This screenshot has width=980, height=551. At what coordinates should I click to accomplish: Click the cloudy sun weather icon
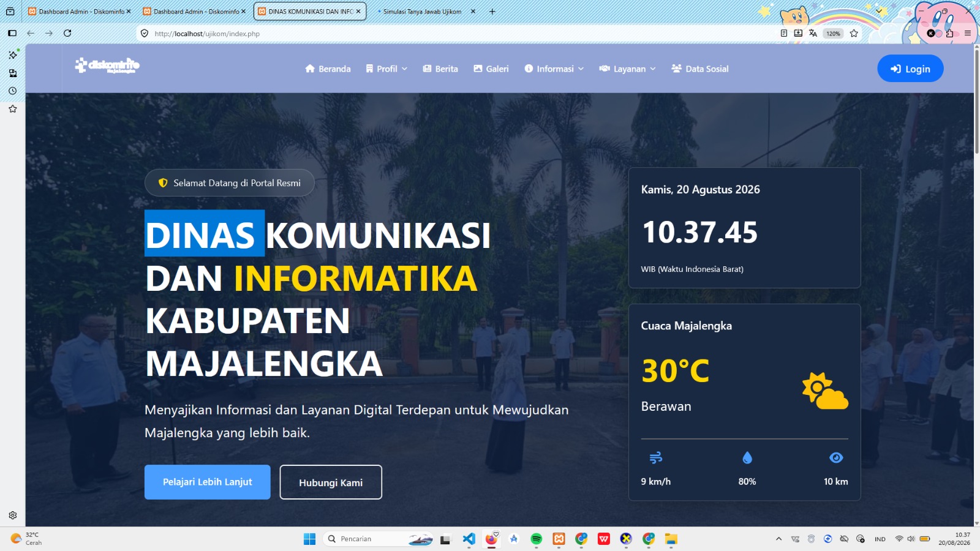825,391
